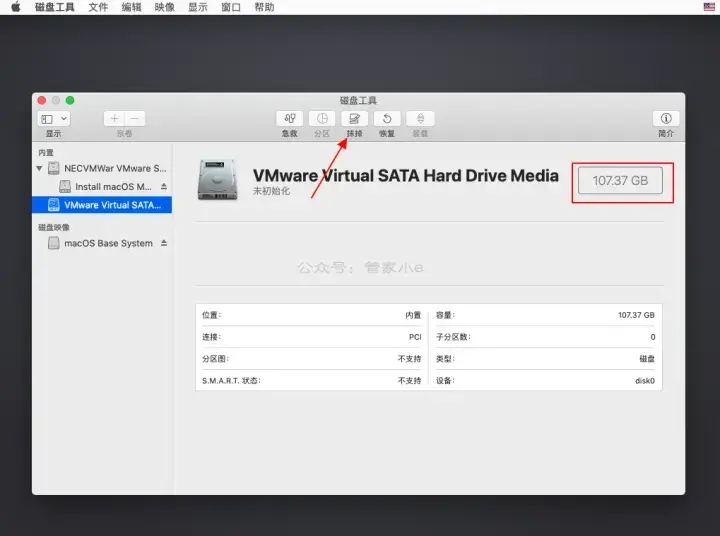Open the Info (简介) panel icon

tap(666, 119)
